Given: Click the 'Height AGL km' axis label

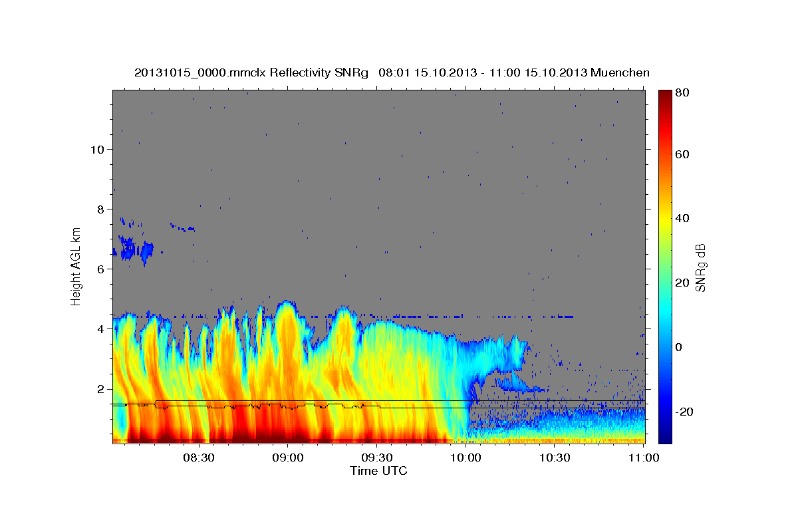Looking at the screenshot, I should click(76, 266).
